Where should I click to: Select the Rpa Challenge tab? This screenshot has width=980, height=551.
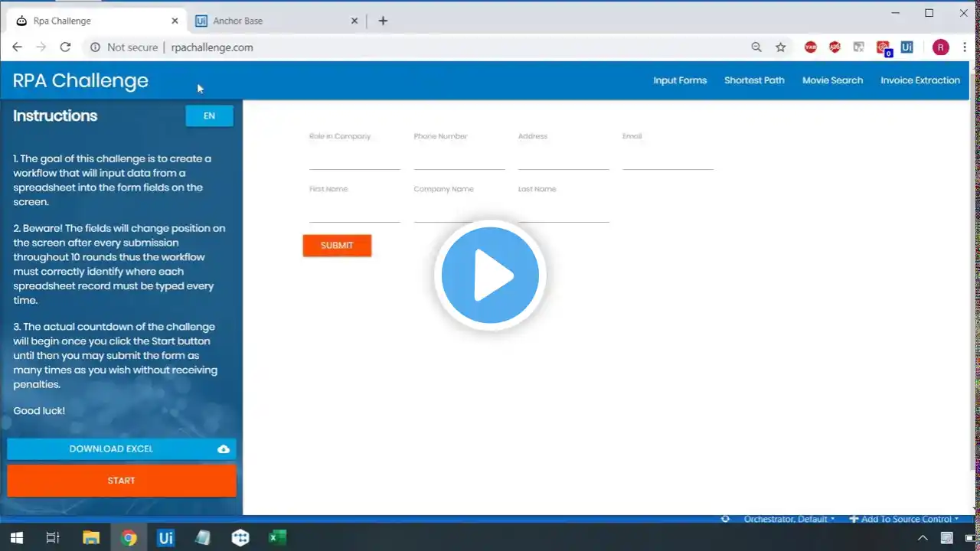coord(97,21)
